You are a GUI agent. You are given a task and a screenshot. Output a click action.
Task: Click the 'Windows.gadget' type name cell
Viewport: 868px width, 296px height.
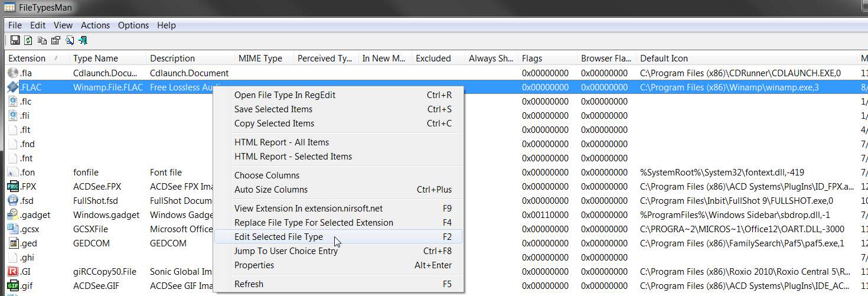coord(106,215)
